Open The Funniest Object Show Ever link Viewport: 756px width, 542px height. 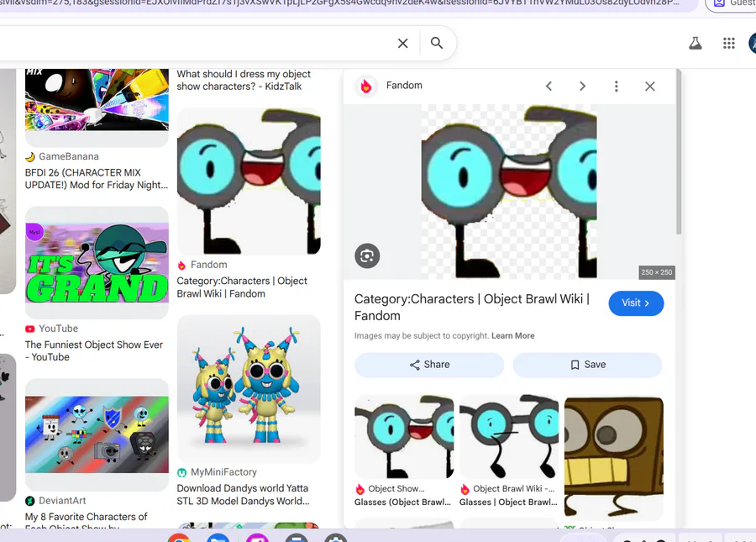[94, 351]
